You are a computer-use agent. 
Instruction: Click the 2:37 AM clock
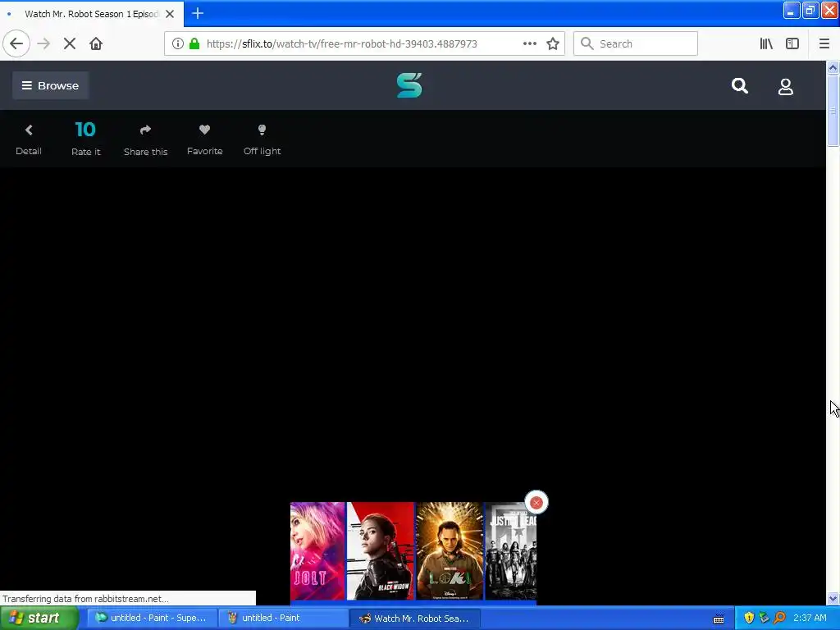pos(810,619)
